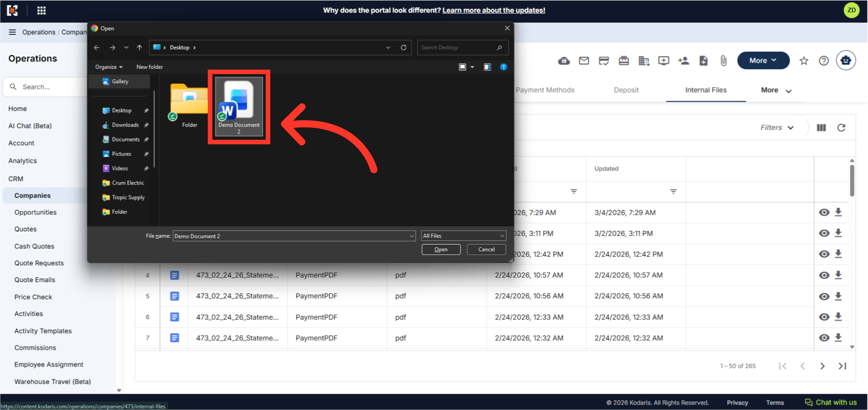Open Learn more about the updates link
The image size is (868, 410).
(x=494, y=10)
